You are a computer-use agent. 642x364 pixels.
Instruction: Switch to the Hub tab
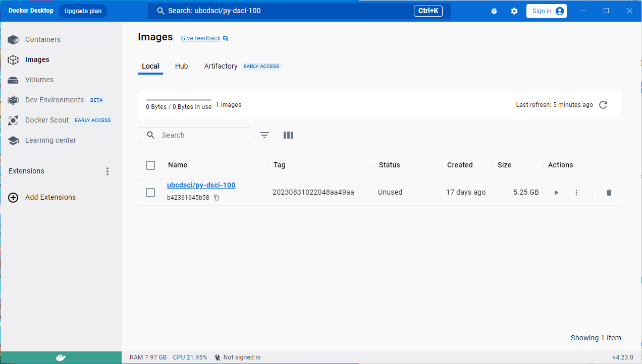182,66
